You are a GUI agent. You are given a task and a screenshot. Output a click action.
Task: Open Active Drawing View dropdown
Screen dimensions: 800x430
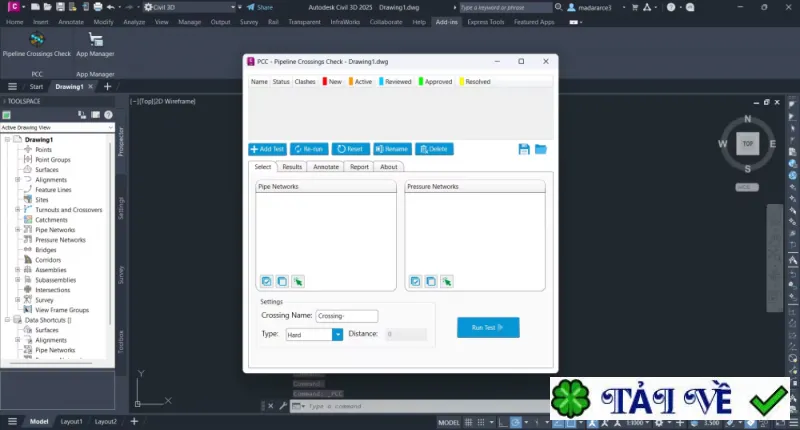[x=57, y=128]
